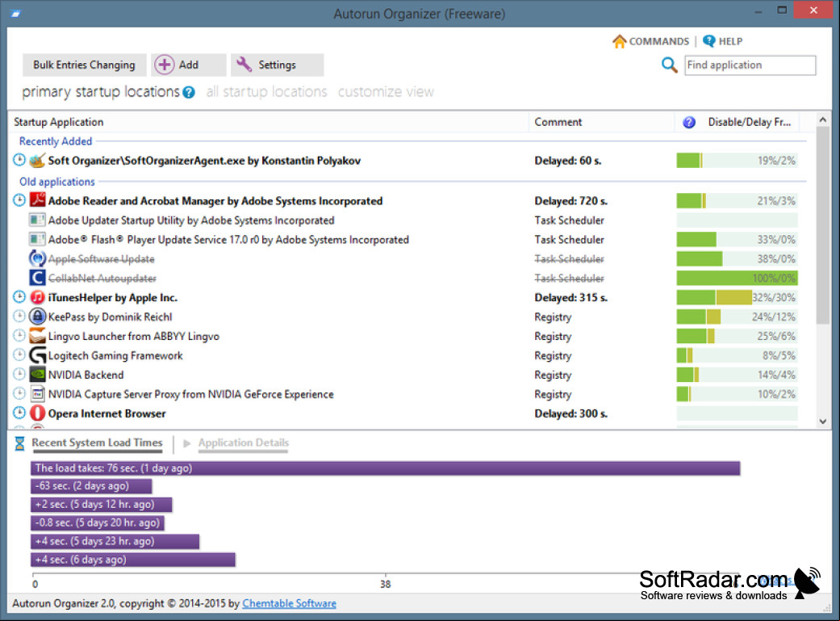The width and height of the screenshot is (840, 621).
Task: Open customize view
Action: click(386, 92)
